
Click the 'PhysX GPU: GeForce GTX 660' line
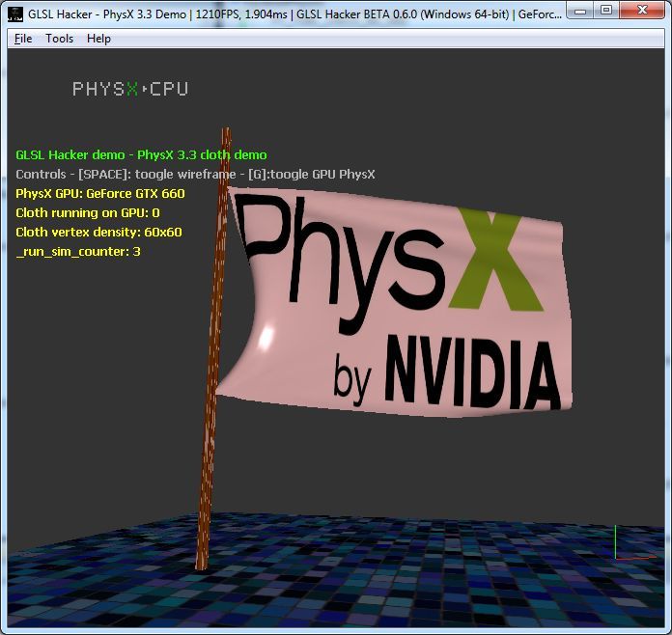point(100,193)
